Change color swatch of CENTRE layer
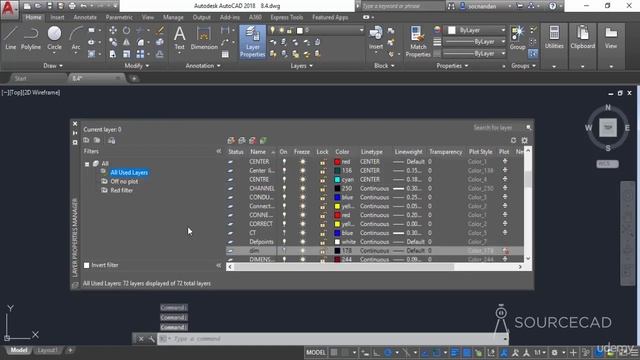Viewport: 640px width, 360px height. tap(338, 180)
